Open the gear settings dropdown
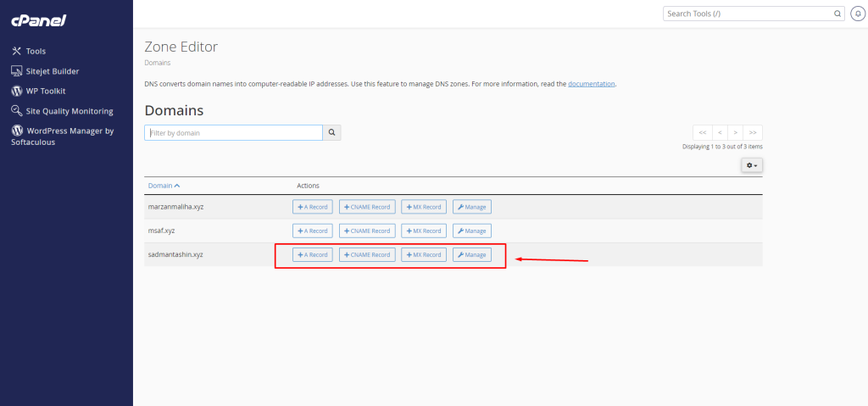The image size is (868, 406). click(752, 165)
